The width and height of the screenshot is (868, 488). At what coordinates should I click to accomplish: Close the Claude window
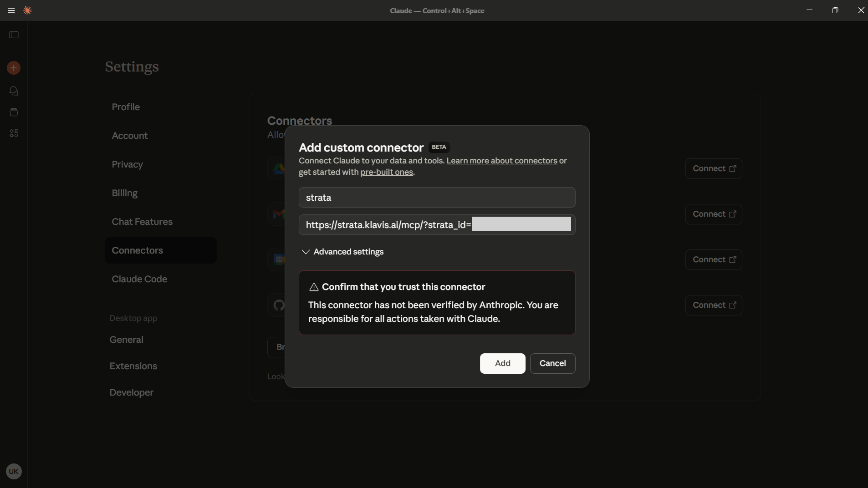861,10
